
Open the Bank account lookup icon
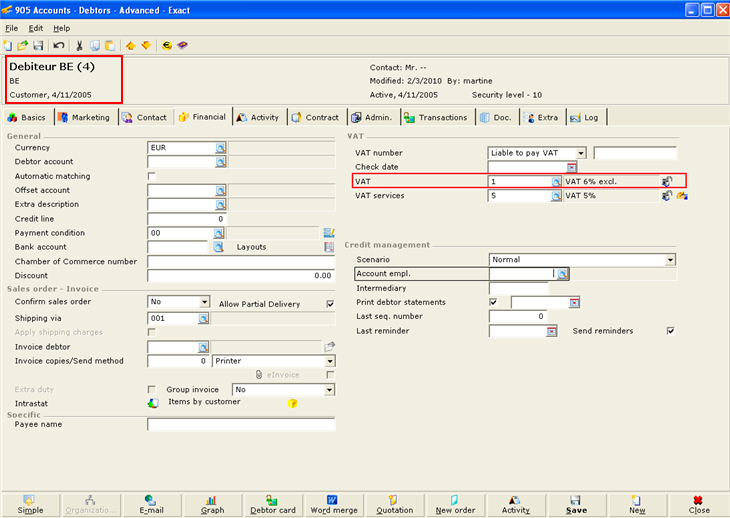[218, 247]
